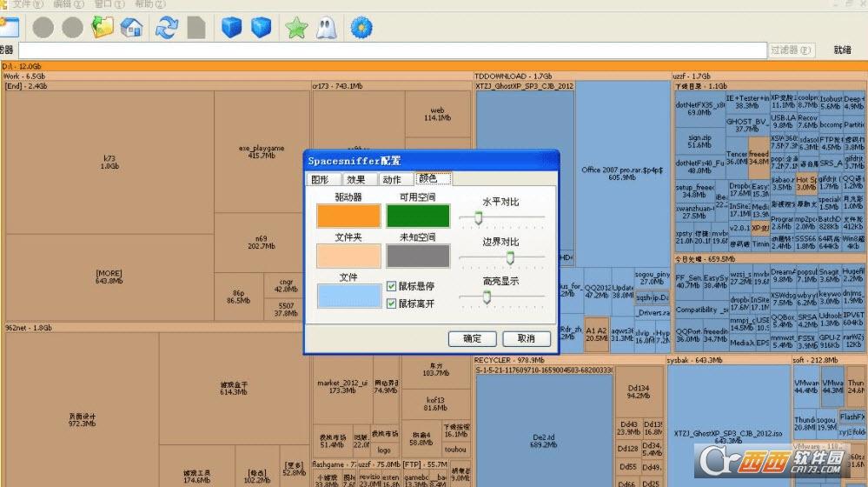The height and width of the screenshot is (487, 868).
Task: Open the 编辑 menu
Action: point(69,3)
